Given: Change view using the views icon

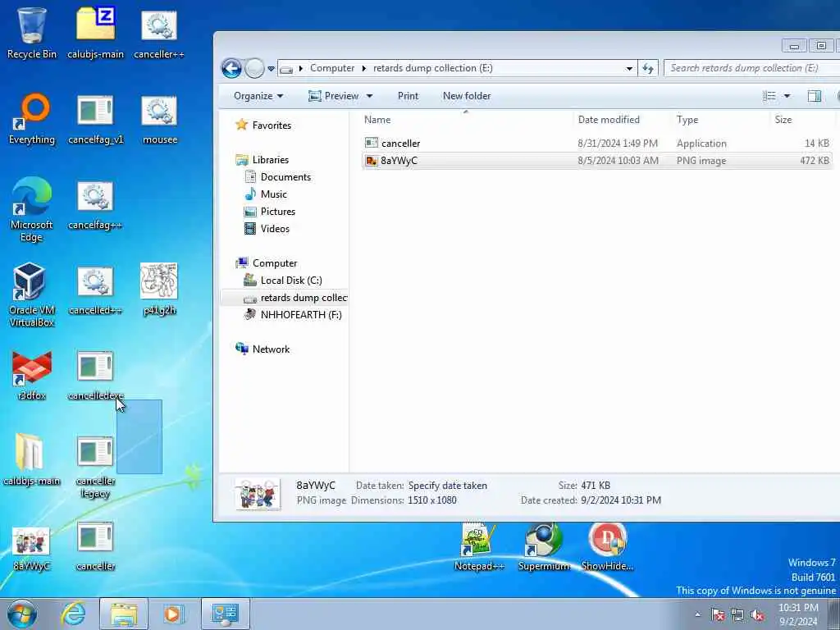Looking at the screenshot, I should pos(769,96).
